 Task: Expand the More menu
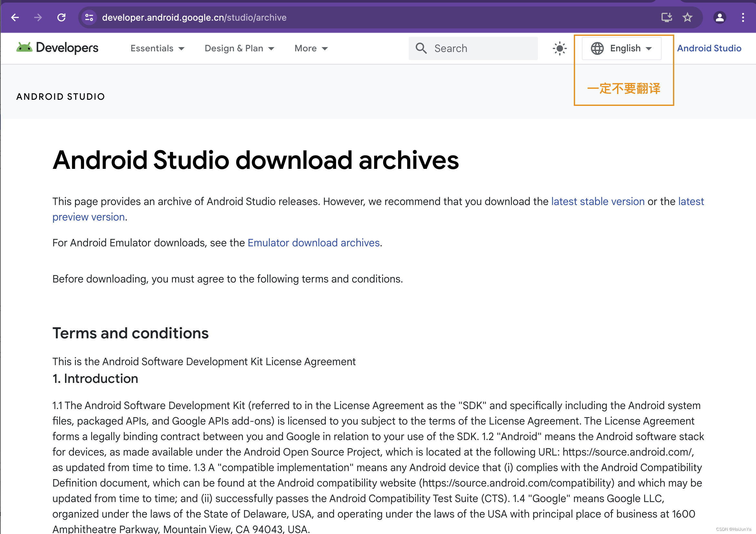pos(311,48)
